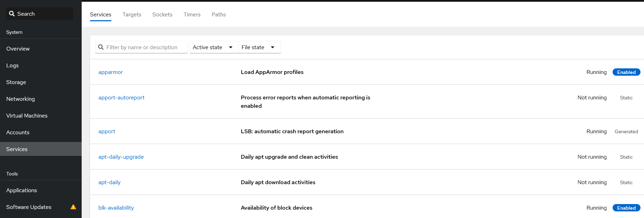Open the apparmor service link
The height and width of the screenshot is (218, 644).
pos(111,72)
